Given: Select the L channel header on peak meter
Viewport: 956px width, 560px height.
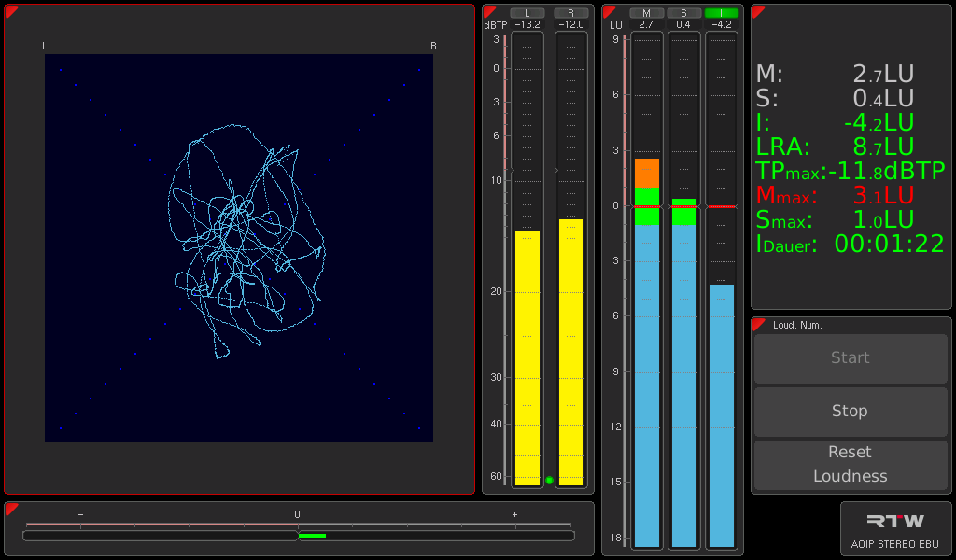Looking at the screenshot, I should 527,13.
